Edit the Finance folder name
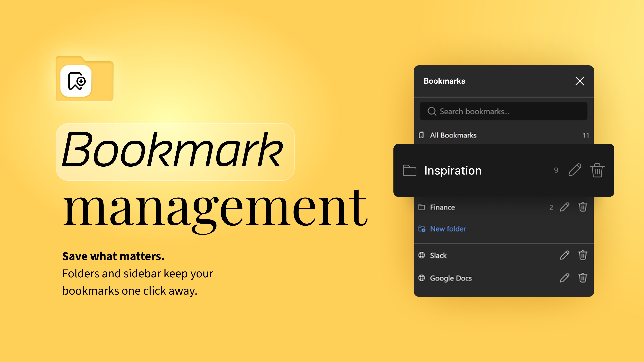 pos(565,207)
